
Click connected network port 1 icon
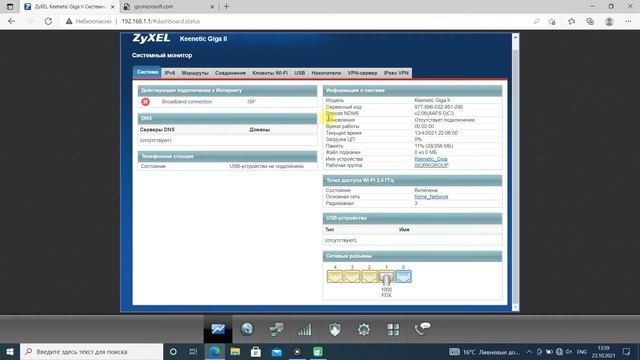tap(386, 277)
